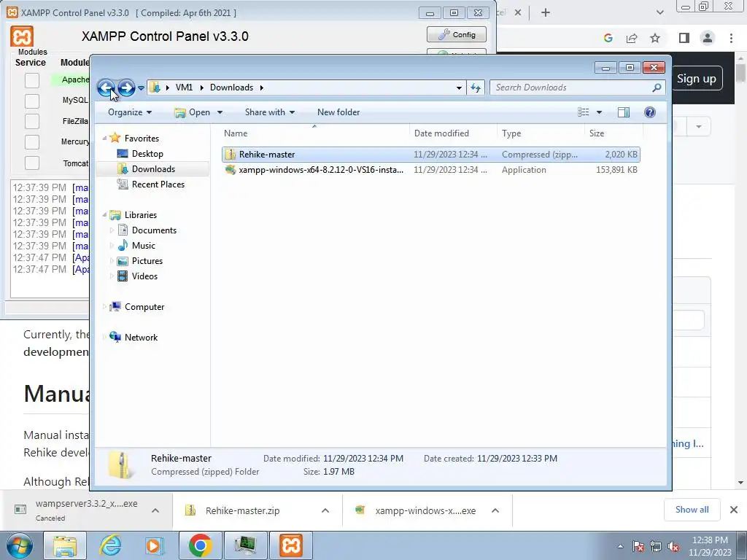Image resolution: width=747 pixels, height=560 pixels.
Task: Click the Explorer Back arrow button
Action: click(x=106, y=87)
